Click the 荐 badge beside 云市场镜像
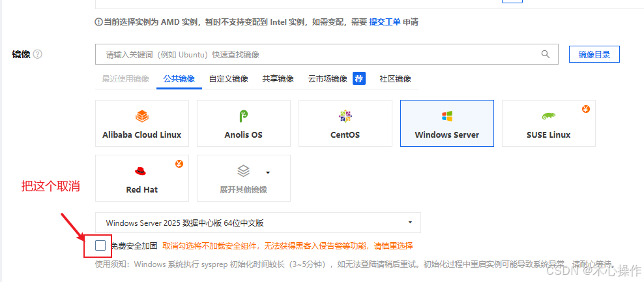The height and width of the screenshot is (282, 644). [x=359, y=78]
